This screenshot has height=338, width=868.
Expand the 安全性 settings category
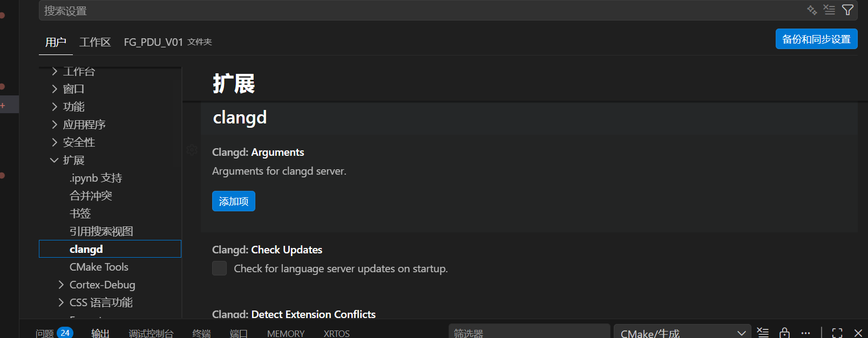[x=54, y=142]
